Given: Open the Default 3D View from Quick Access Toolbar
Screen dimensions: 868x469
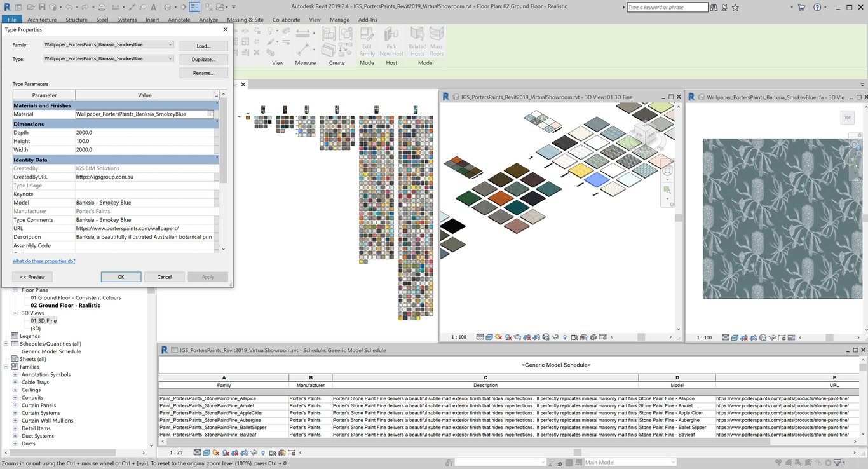Looking at the screenshot, I should (167, 6).
